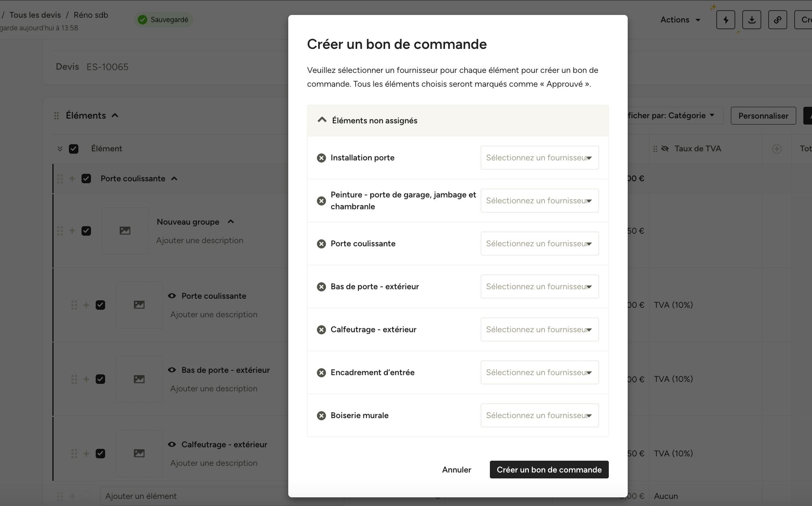This screenshot has width=812, height=506.
Task: Click image placeholder for Nouveau groupe
Action: point(125,231)
